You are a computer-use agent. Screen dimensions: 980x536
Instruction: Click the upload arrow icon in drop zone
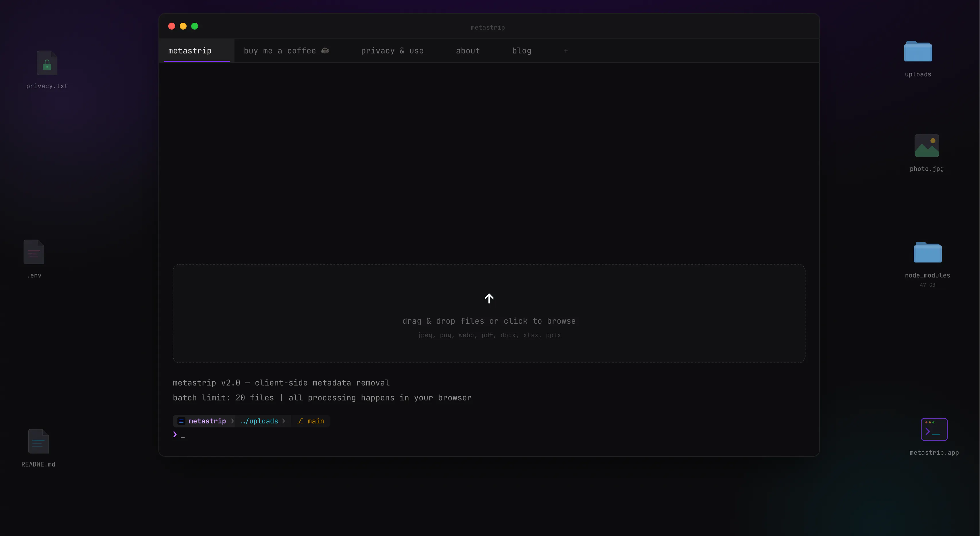pyautogui.click(x=489, y=298)
